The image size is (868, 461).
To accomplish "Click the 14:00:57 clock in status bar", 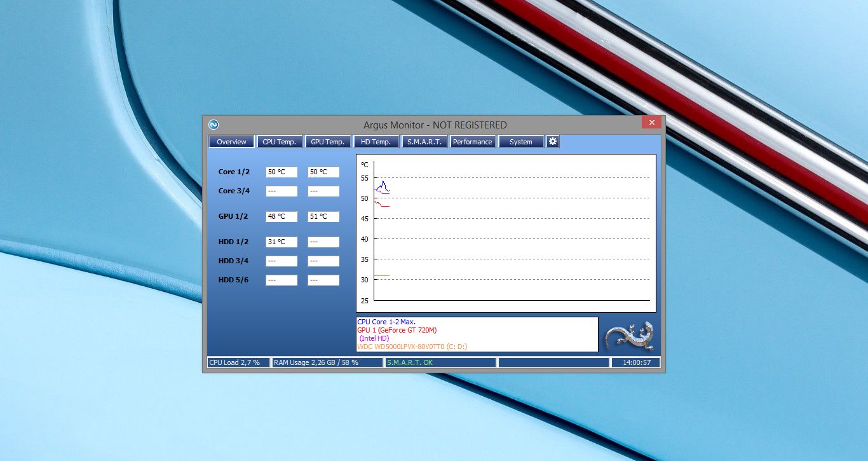I will click(x=635, y=362).
